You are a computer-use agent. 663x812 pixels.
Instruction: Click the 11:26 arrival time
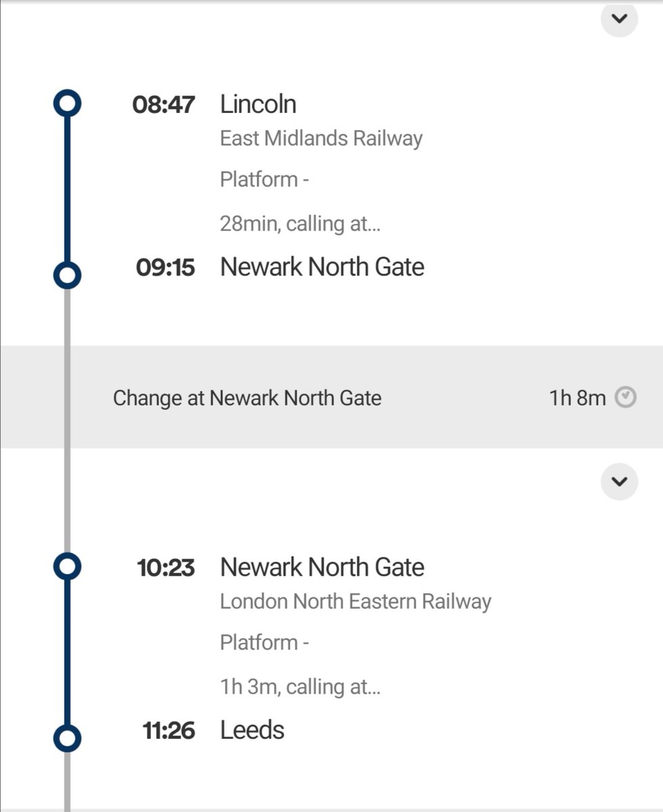(168, 730)
